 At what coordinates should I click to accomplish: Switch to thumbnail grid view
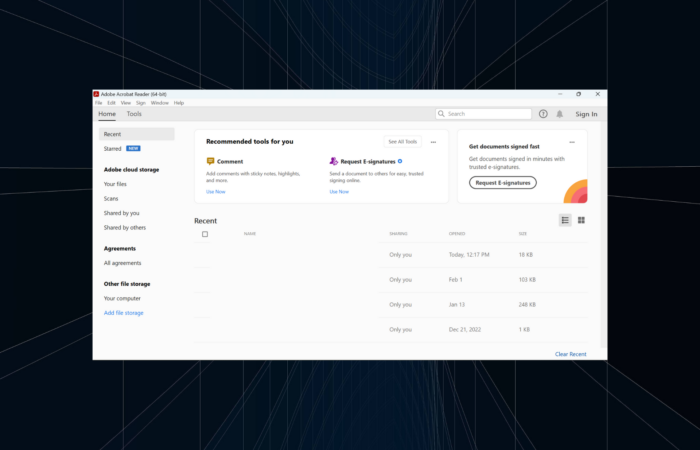click(x=581, y=220)
